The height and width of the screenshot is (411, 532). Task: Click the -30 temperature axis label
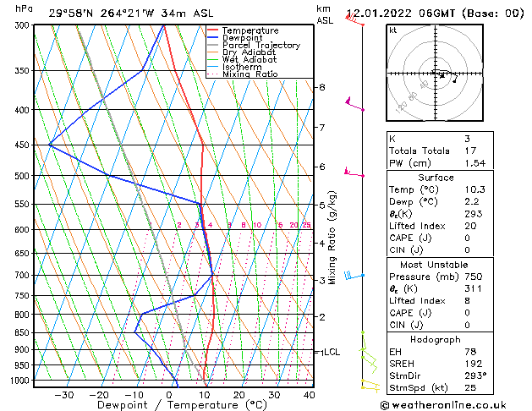[64, 396]
